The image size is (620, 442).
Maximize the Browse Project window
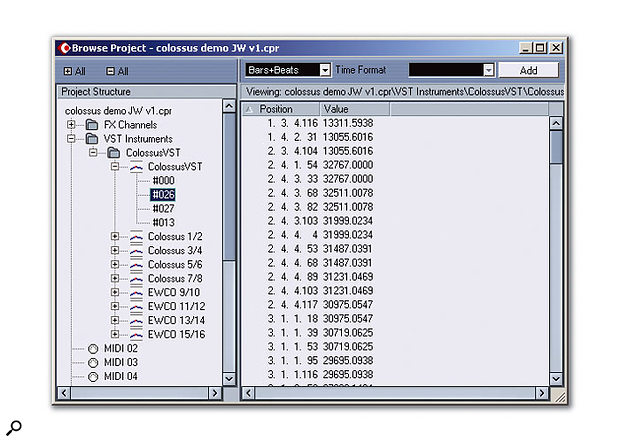(x=540, y=48)
